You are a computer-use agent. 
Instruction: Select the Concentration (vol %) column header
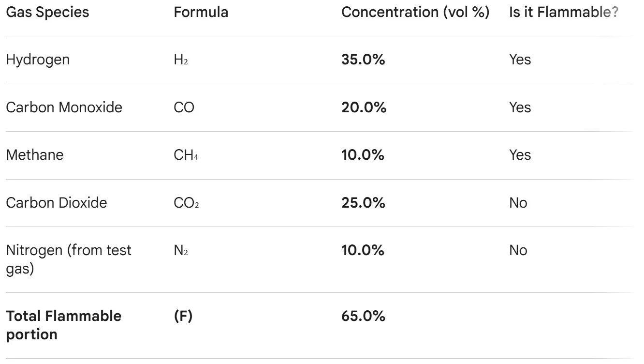click(415, 12)
